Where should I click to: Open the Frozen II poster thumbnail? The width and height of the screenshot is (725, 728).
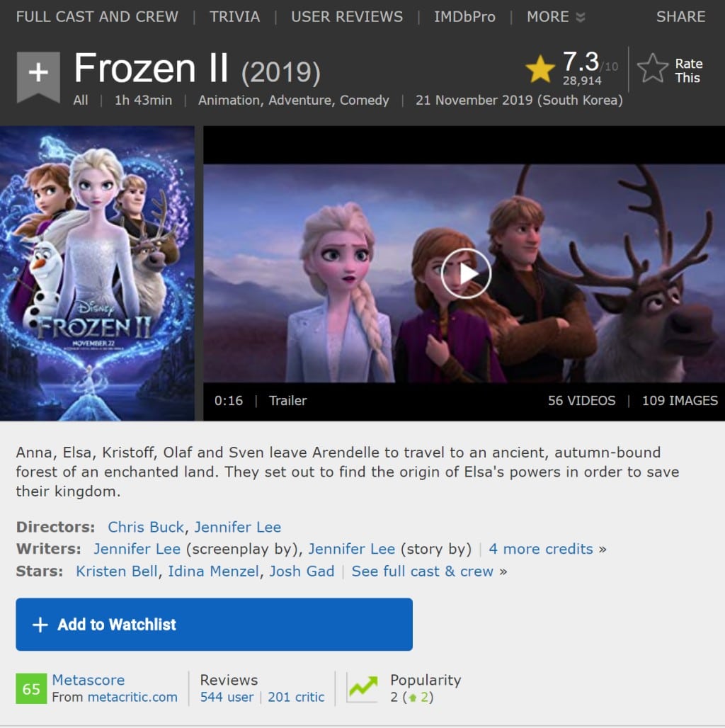[97, 273]
